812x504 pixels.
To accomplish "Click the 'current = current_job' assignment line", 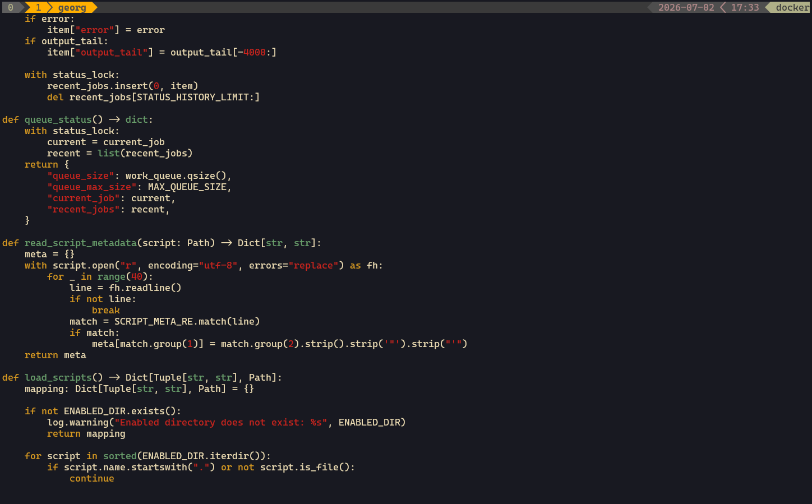I will tap(106, 142).
